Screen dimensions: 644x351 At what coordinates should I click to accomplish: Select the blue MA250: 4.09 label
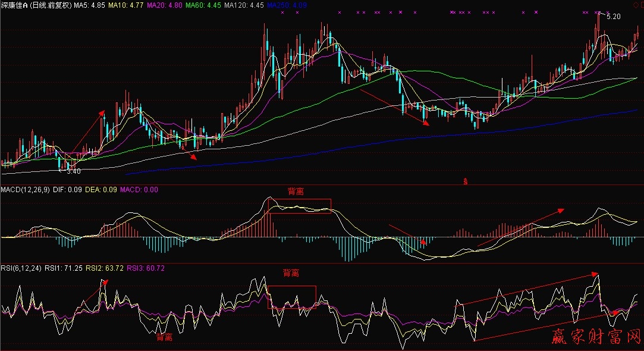tap(287, 5)
